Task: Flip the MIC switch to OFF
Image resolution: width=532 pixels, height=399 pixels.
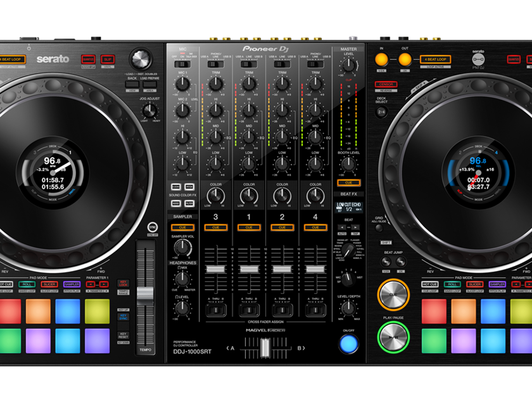Action: 176,64
